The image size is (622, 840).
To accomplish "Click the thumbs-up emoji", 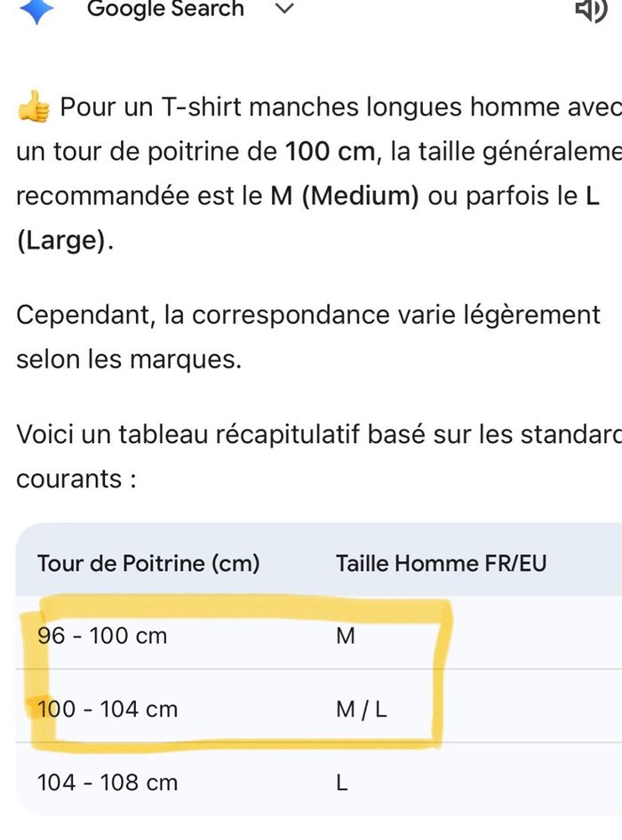I will tap(32, 109).
